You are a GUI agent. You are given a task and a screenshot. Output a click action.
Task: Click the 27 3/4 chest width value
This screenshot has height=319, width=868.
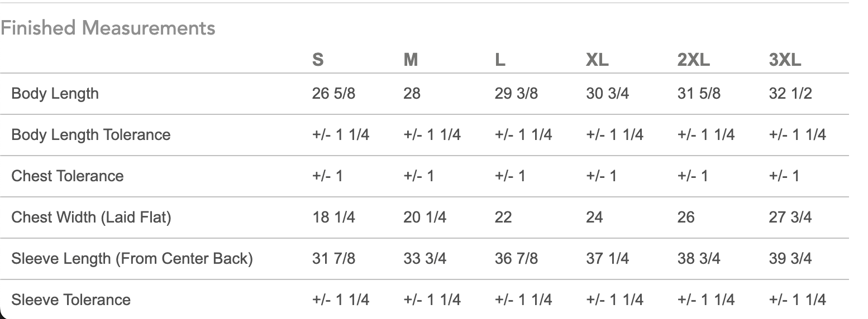[x=790, y=217]
